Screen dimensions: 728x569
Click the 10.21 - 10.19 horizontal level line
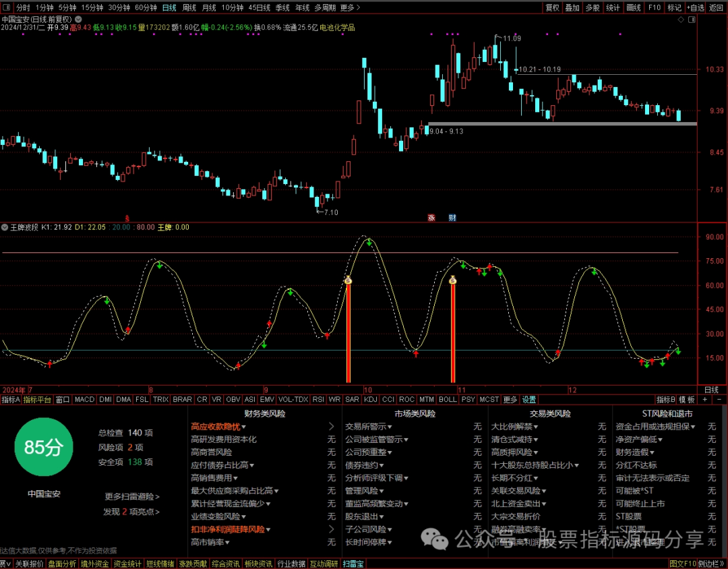(606, 74)
